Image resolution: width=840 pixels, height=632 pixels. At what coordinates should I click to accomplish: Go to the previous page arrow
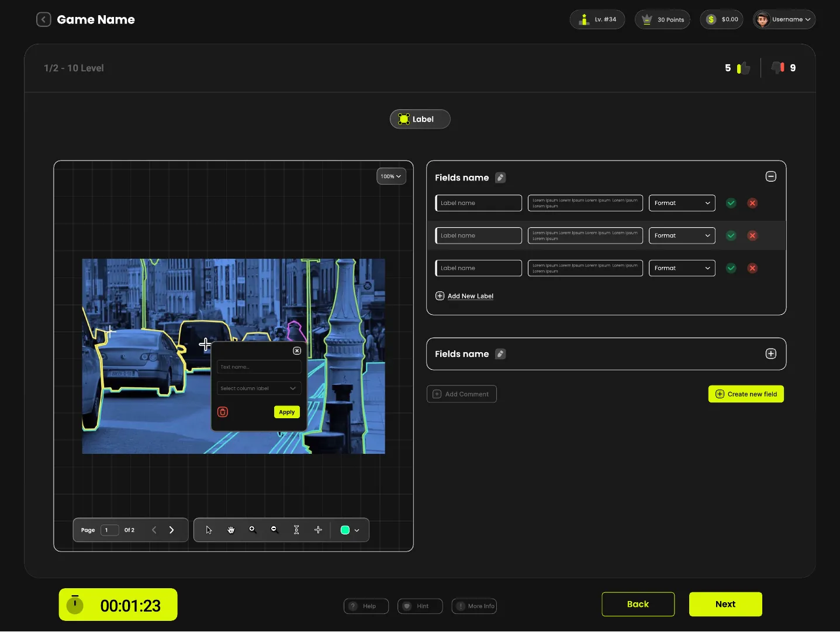click(x=154, y=530)
